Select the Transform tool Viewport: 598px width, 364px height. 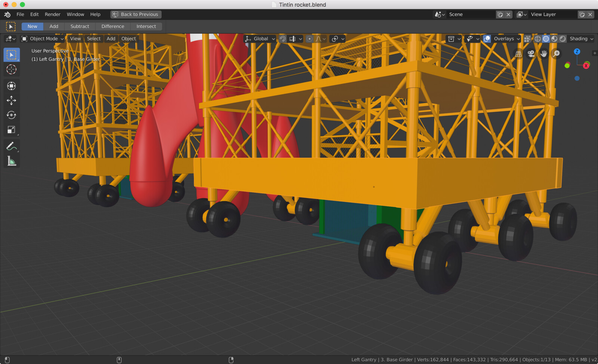(x=11, y=86)
